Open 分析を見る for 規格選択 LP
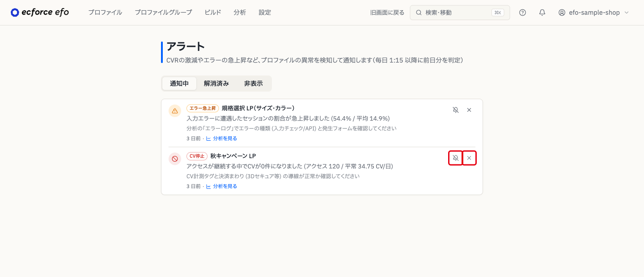Viewport: 644px width, 277px height. click(x=221, y=138)
